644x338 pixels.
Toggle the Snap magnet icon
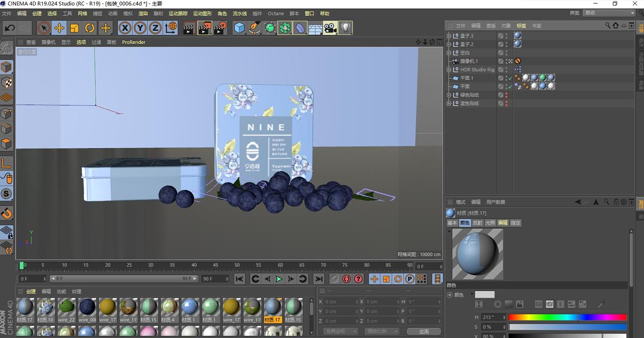point(7,214)
